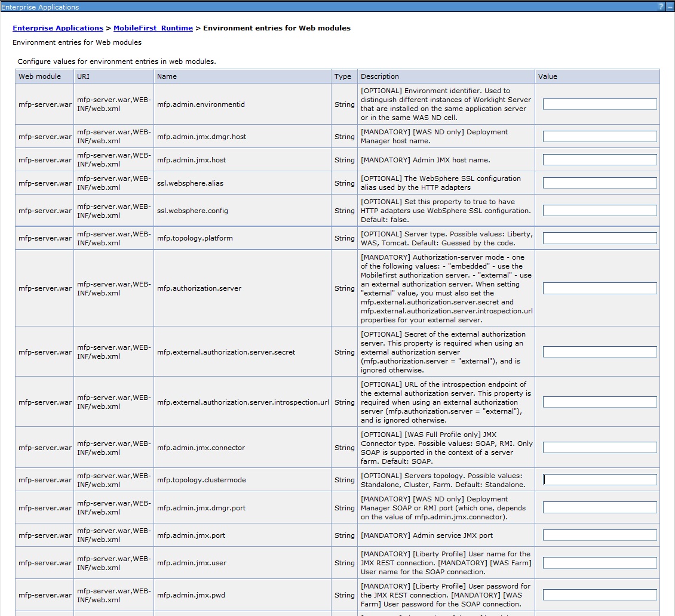Click mfp-server.war module cell in environmentid row
The width and height of the screenshot is (675, 616).
tap(45, 104)
